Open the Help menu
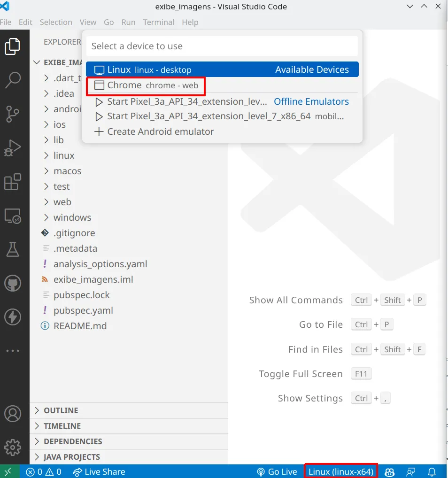448x478 pixels. pyautogui.click(x=190, y=22)
